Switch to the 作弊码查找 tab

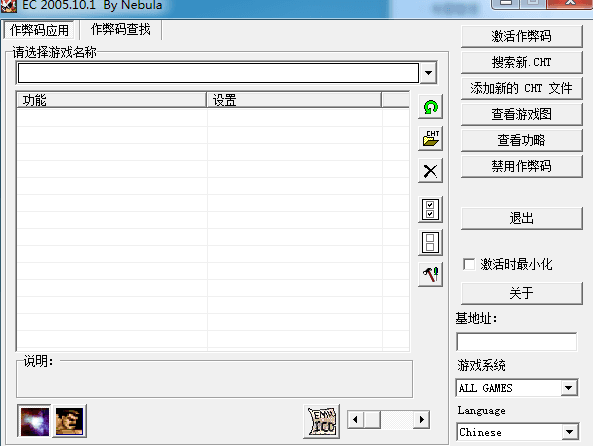[121, 30]
